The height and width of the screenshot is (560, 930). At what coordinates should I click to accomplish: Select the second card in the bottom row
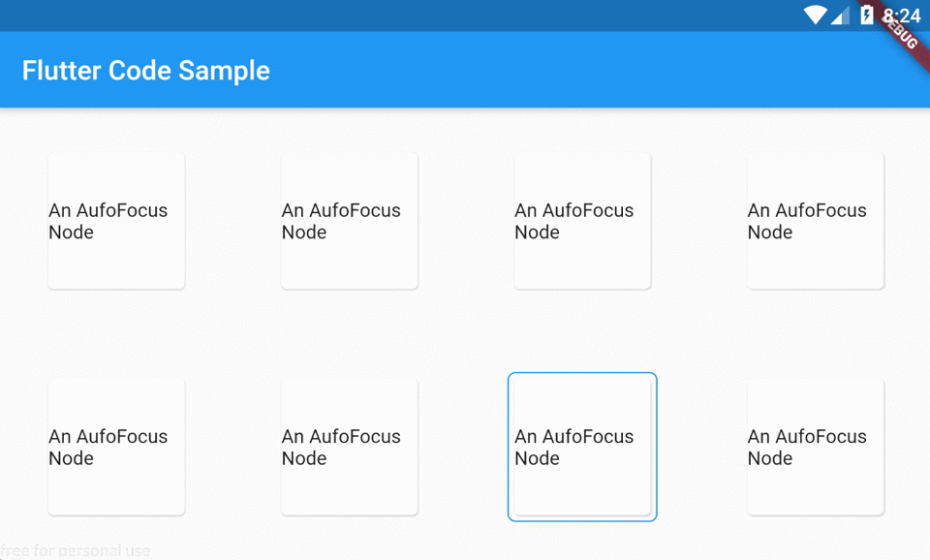click(350, 447)
